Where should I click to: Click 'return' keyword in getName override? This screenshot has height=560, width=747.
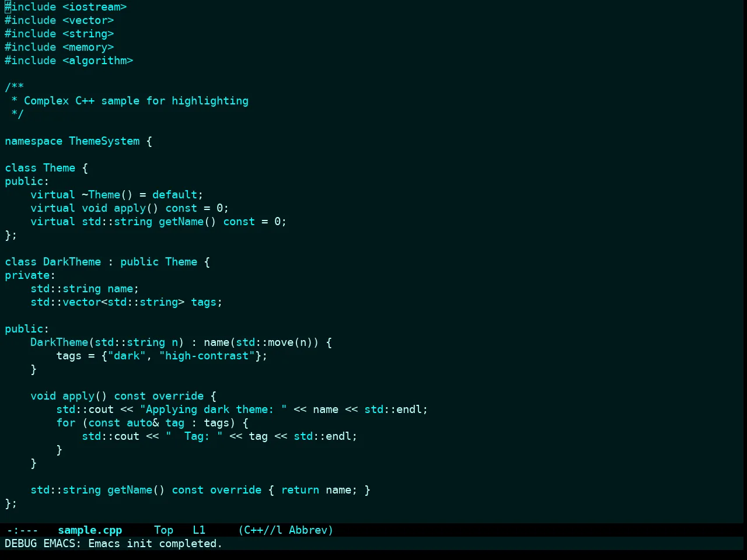click(300, 490)
